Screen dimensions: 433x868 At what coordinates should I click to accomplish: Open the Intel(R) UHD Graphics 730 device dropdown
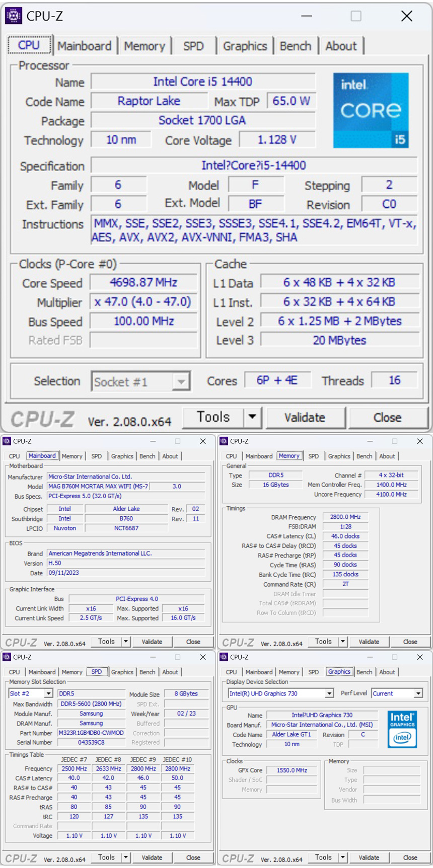point(329,693)
